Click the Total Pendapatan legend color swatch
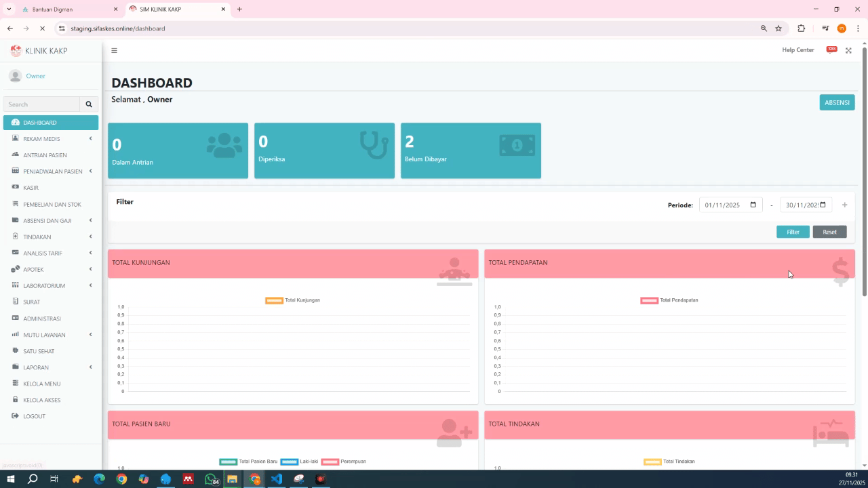Image resolution: width=868 pixels, height=488 pixels. 649,300
